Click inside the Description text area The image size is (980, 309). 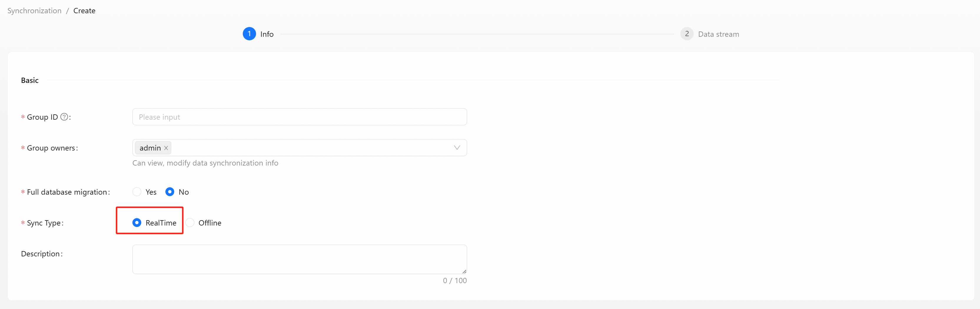click(x=299, y=259)
